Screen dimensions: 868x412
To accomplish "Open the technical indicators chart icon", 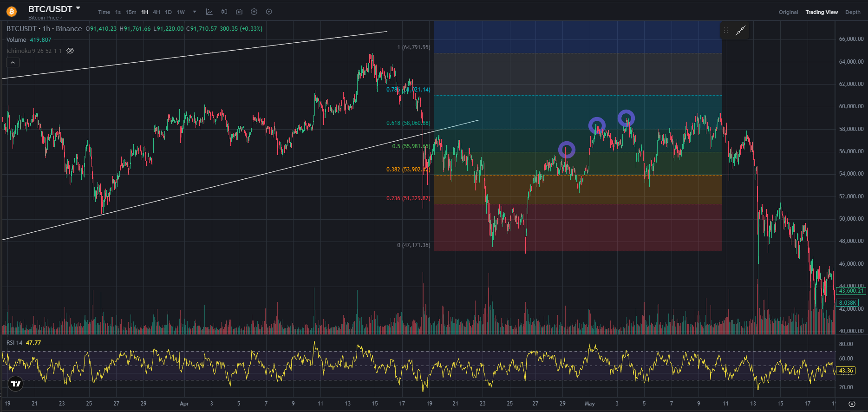I will (209, 12).
